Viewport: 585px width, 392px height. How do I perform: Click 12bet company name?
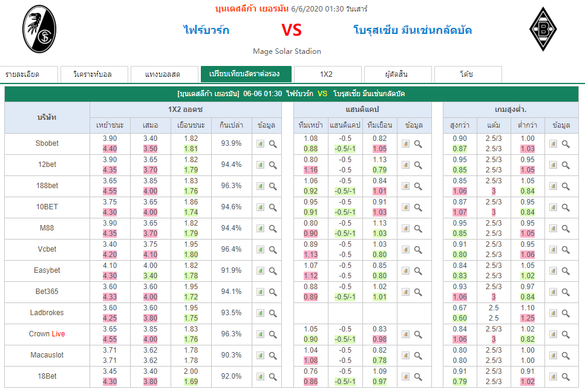point(47,165)
